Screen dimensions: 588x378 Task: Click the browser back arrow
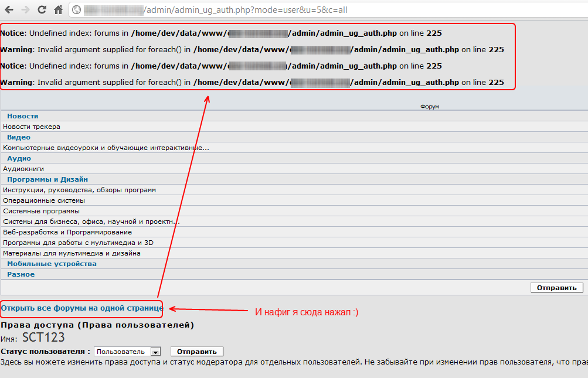point(9,10)
